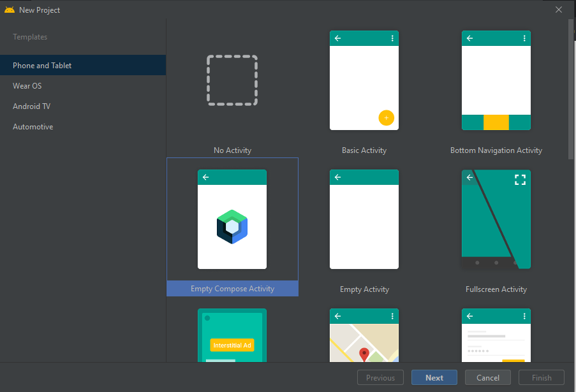Click the kebab menu icon on Basic Activity preview
Viewport: 576px width, 392px height.
[392, 38]
